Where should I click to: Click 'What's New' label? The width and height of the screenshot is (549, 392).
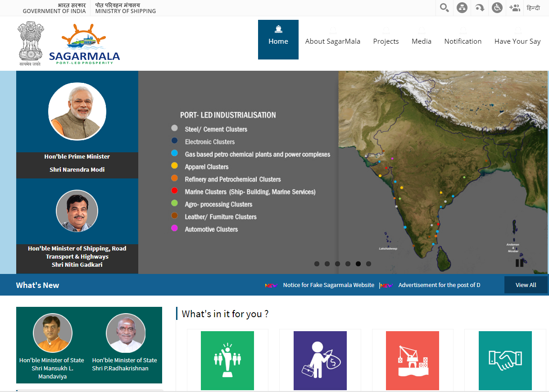37,285
